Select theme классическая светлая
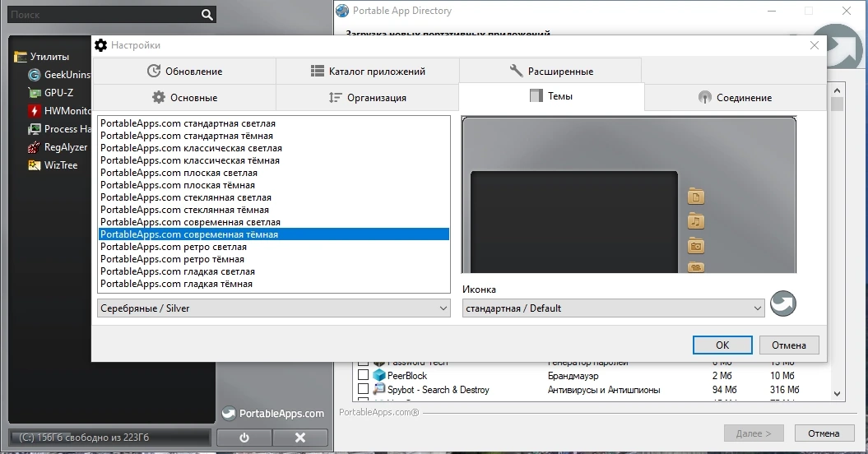The height and width of the screenshot is (454, 868). click(x=273, y=148)
